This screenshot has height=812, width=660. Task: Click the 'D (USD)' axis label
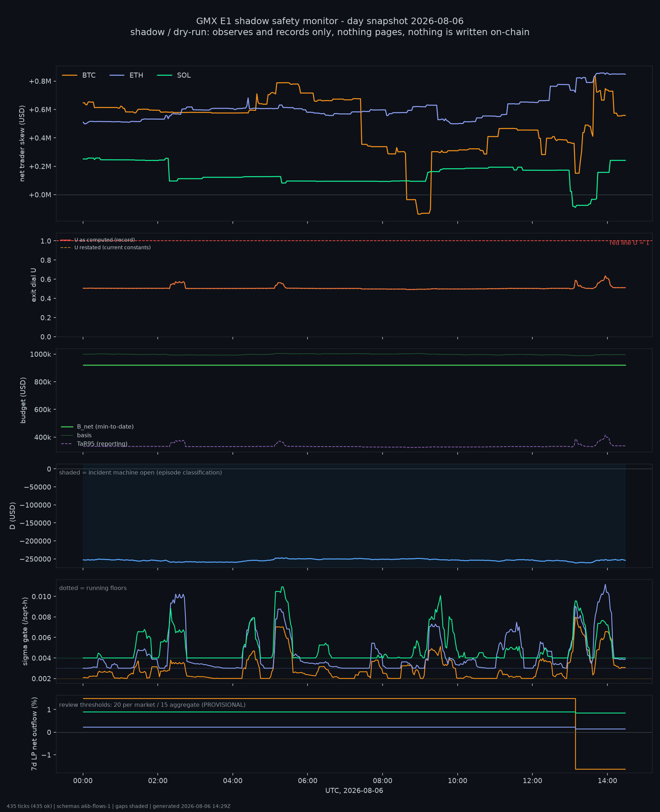pyautogui.click(x=13, y=515)
